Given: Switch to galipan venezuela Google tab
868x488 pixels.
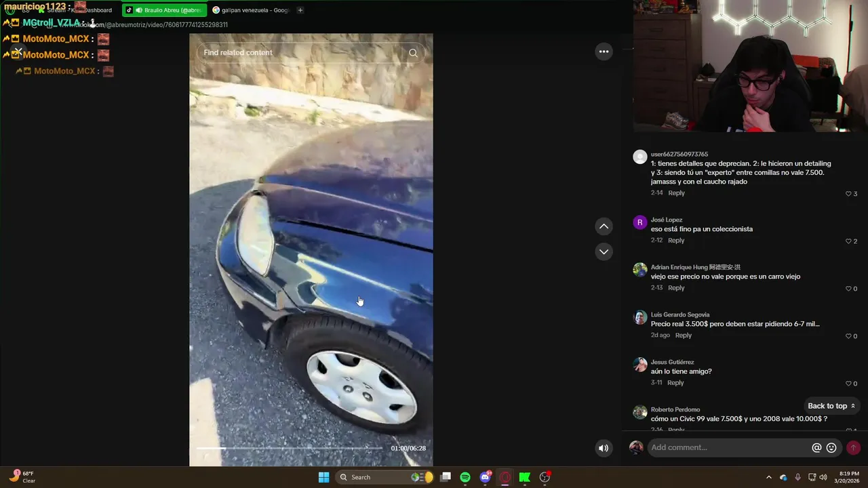Looking at the screenshot, I should pos(250,10).
